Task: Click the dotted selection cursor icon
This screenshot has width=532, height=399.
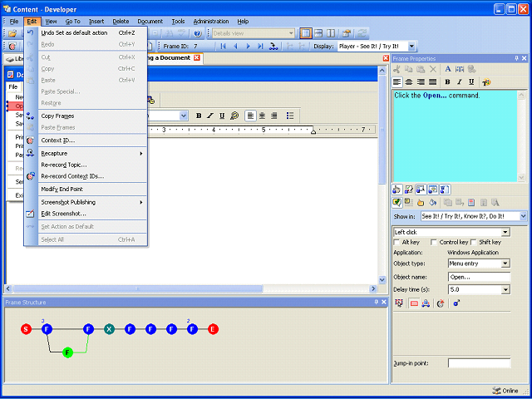Action: point(399,303)
